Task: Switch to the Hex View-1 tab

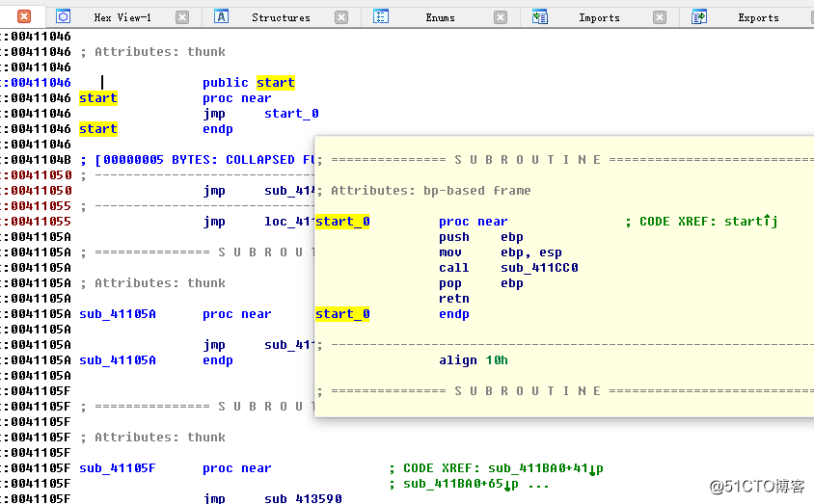Action: point(122,17)
